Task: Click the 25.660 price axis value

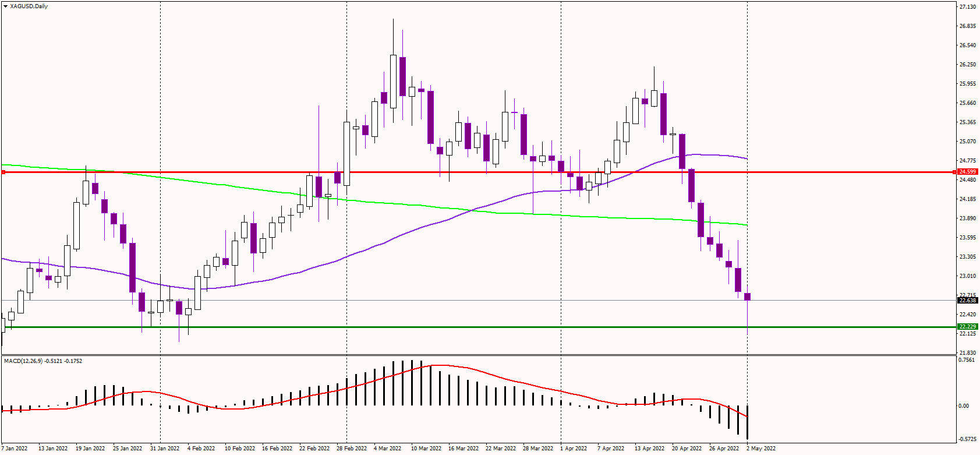Action: pos(967,103)
